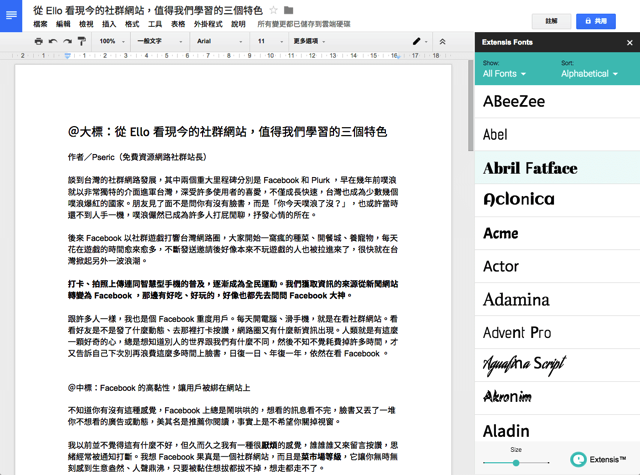This screenshot has width=640, height=475.
Task: Open the 表格 menu
Action: click(178, 24)
